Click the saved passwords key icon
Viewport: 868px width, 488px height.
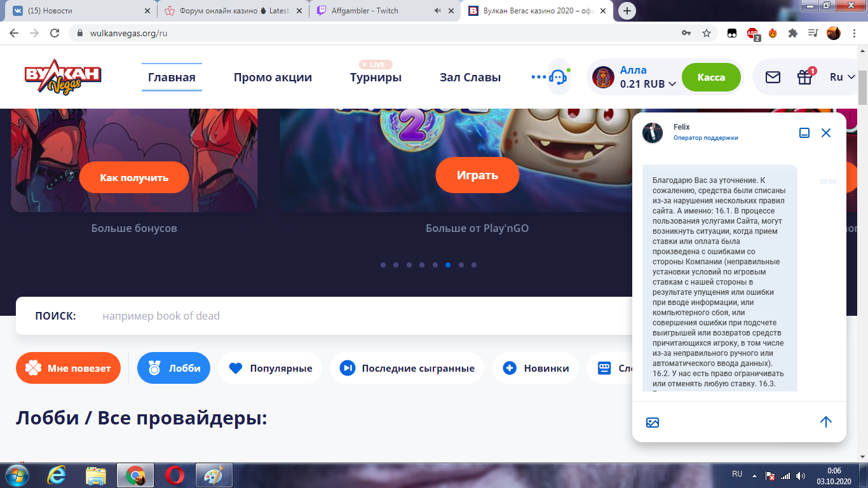(x=686, y=33)
